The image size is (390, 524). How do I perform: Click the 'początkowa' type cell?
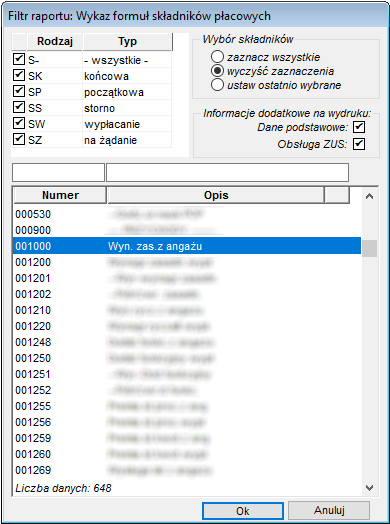coord(127,92)
